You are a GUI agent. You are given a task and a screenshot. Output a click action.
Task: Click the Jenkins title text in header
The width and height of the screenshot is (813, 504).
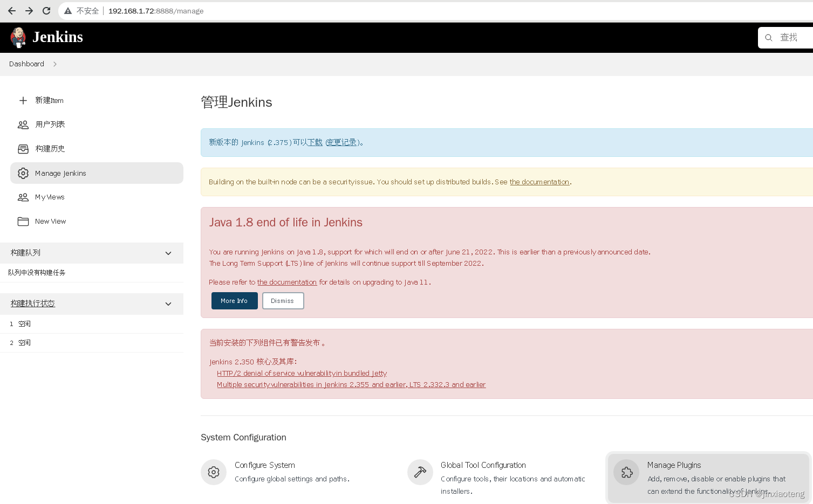(58, 37)
